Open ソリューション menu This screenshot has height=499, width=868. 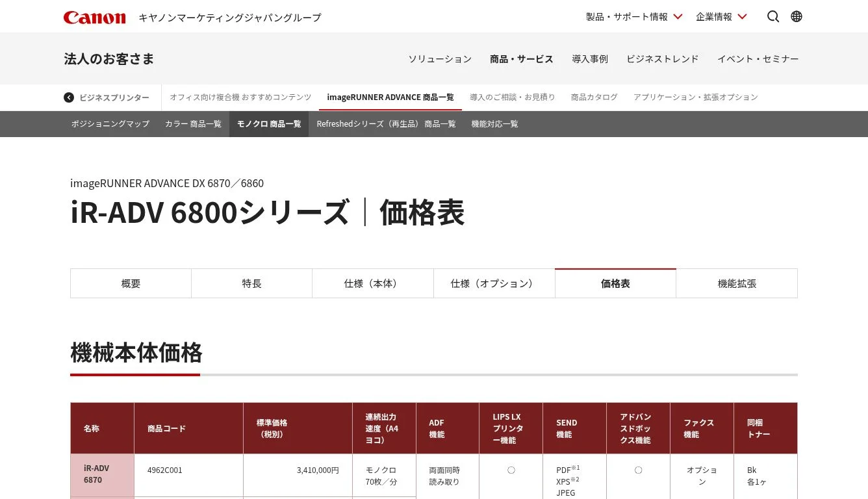click(x=440, y=59)
